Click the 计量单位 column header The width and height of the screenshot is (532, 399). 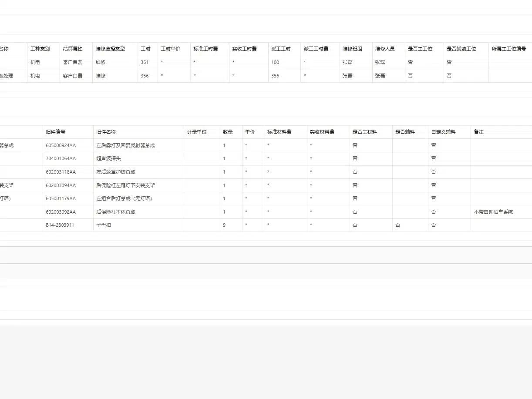(x=197, y=132)
